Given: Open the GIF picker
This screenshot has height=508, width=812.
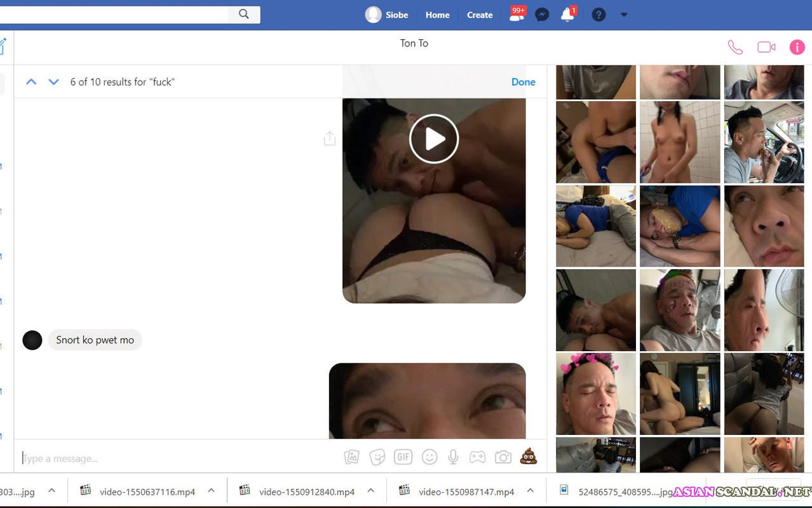Looking at the screenshot, I should 403,457.
